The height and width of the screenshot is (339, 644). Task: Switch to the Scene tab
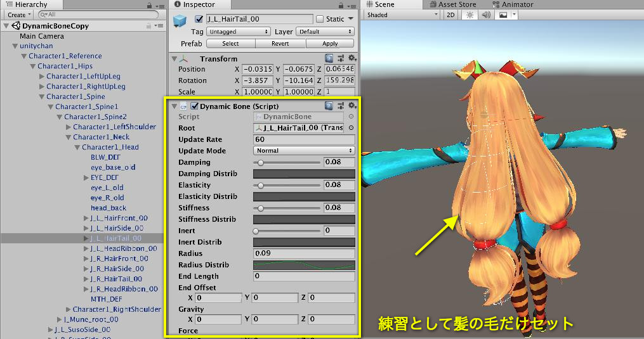tap(385, 4)
